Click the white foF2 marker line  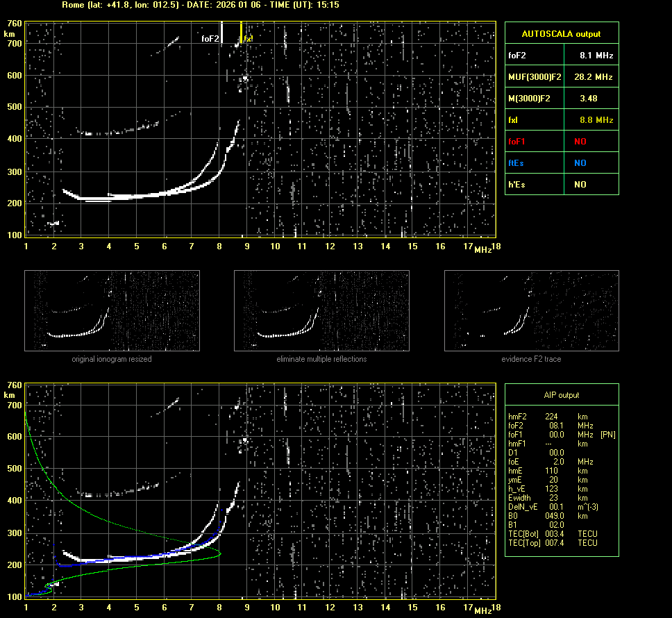coord(221,31)
